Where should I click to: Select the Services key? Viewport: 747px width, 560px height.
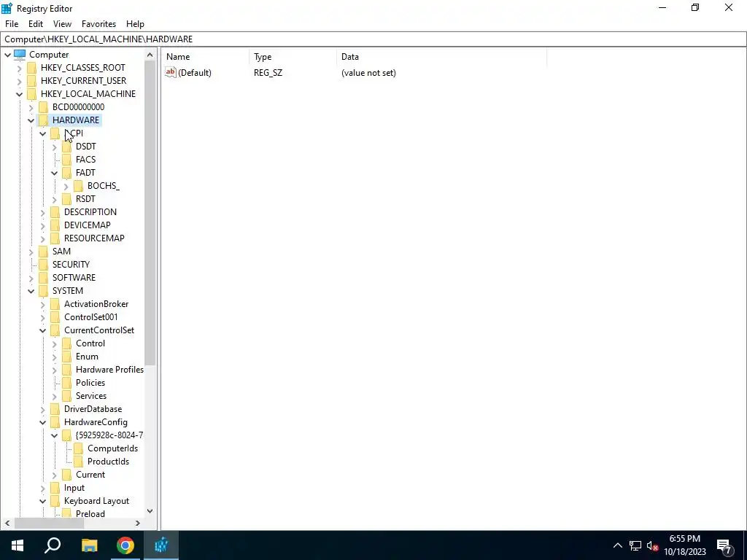pyautogui.click(x=91, y=396)
